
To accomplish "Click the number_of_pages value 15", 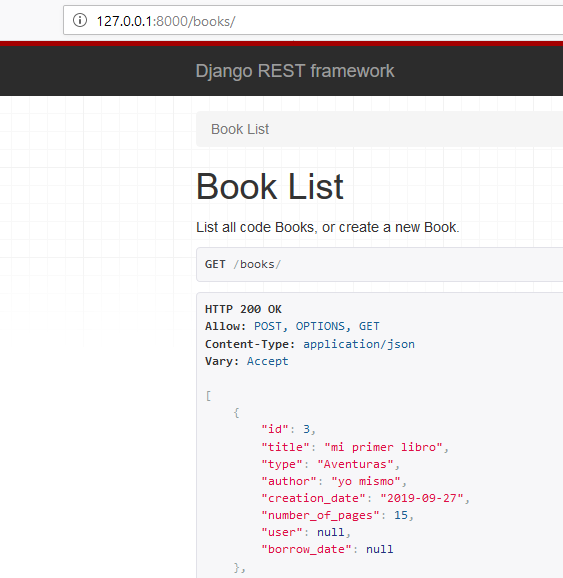I will pos(401,515).
